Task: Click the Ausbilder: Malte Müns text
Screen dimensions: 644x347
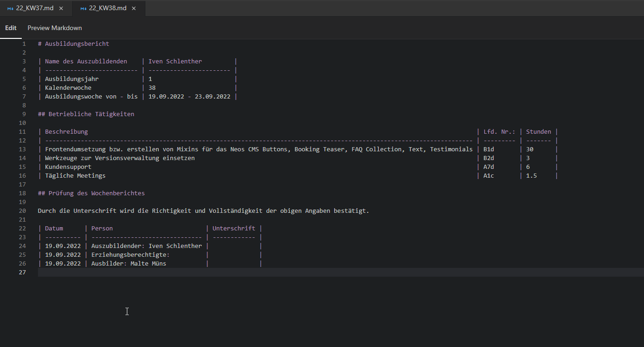Action: point(128,264)
